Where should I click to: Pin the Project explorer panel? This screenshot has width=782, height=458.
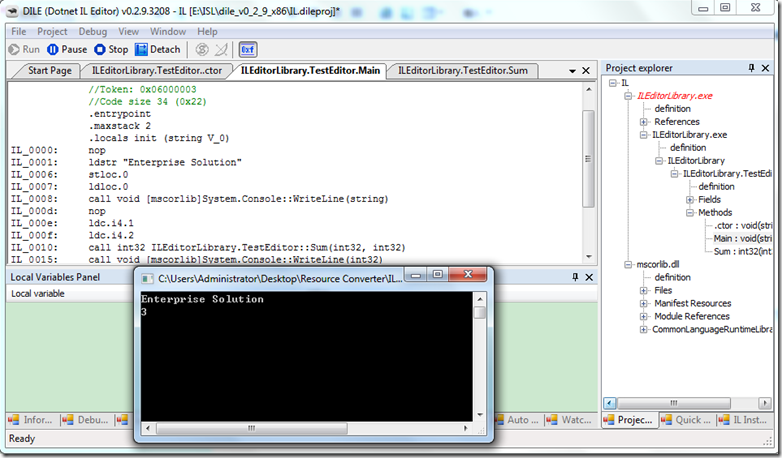[x=752, y=67]
